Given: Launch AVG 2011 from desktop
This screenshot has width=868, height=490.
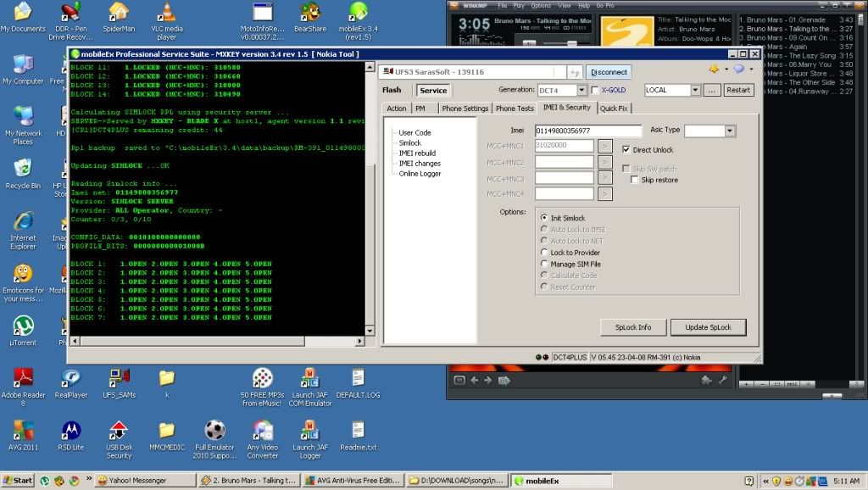Looking at the screenshot, I should click(x=23, y=435).
